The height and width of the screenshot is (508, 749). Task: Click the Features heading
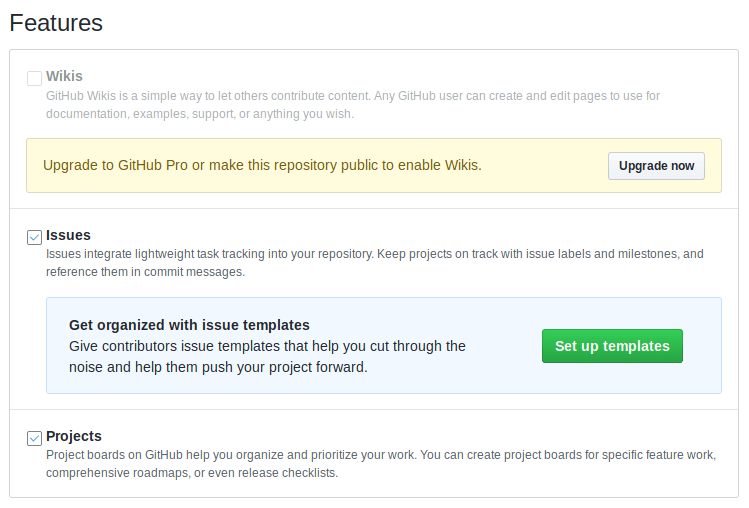56,23
